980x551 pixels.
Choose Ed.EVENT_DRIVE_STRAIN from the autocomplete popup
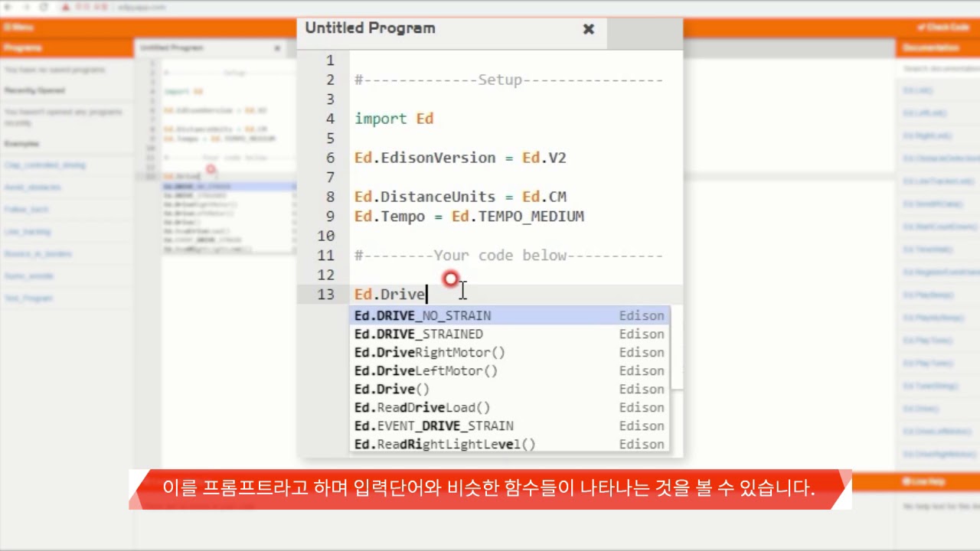tap(509, 425)
